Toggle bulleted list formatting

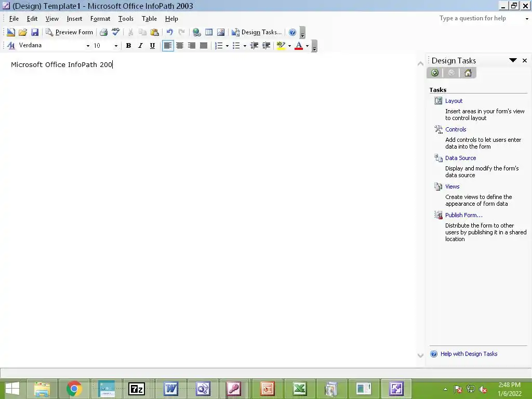(x=236, y=46)
